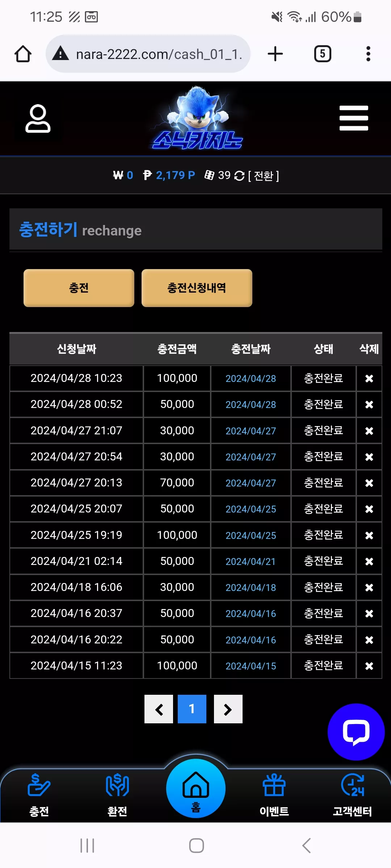The width and height of the screenshot is (391, 868).
Task: Open the hamburger menu
Action: 354,118
